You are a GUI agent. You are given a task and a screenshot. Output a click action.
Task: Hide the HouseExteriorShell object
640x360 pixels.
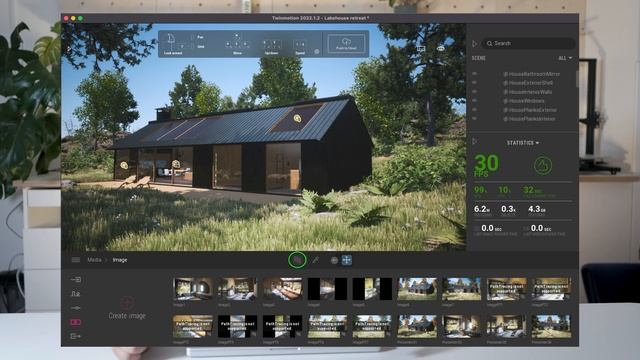(474, 83)
